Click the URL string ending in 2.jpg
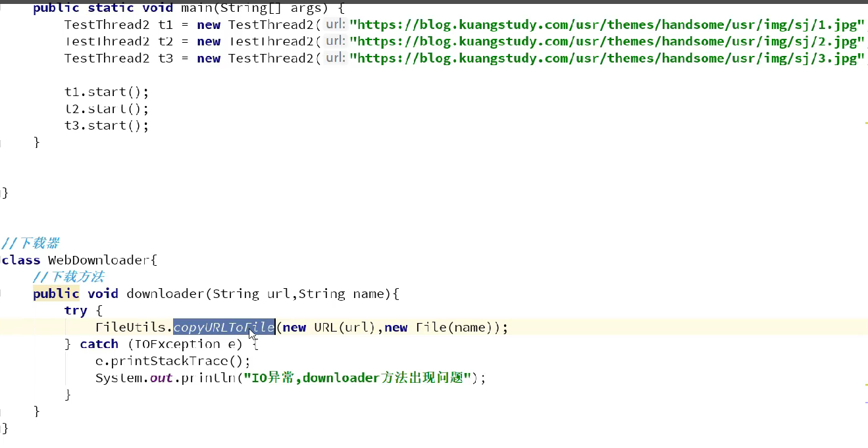Image resolution: width=868 pixels, height=448 pixels. point(607,41)
